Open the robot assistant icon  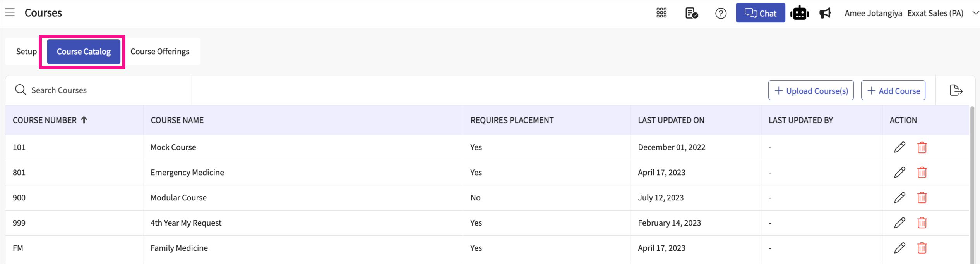799,13
